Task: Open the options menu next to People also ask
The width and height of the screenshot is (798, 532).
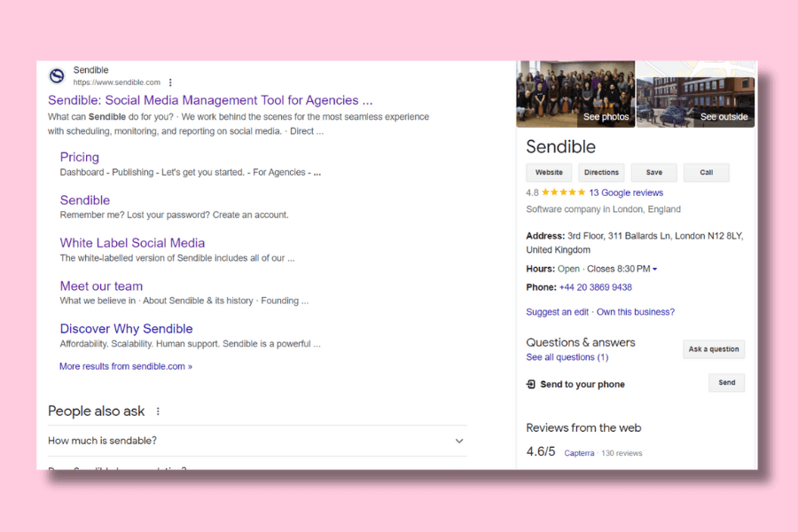Action: pyautogui.click(x=157, y=411)
